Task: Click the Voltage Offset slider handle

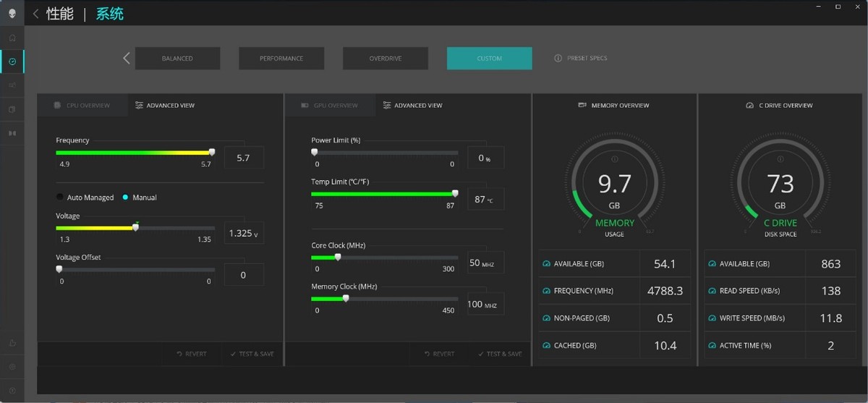Action: point(59,269)
